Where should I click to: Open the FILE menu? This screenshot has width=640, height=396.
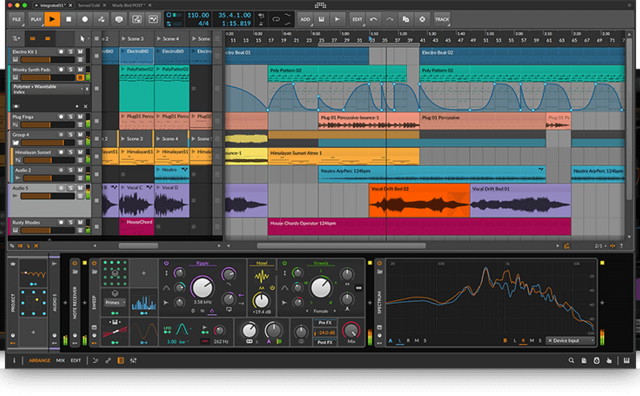tap(17, 19)
